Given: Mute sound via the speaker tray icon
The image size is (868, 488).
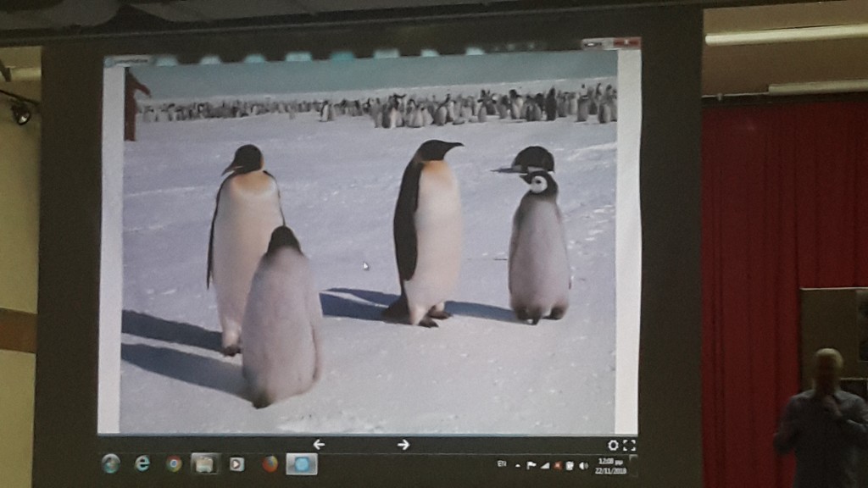Looking at the screenshot, I should (583, 465).
